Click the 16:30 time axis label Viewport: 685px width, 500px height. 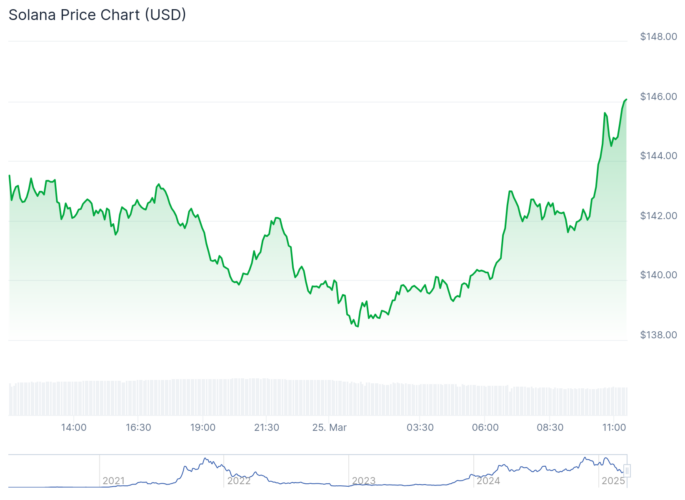pos(138,428)
